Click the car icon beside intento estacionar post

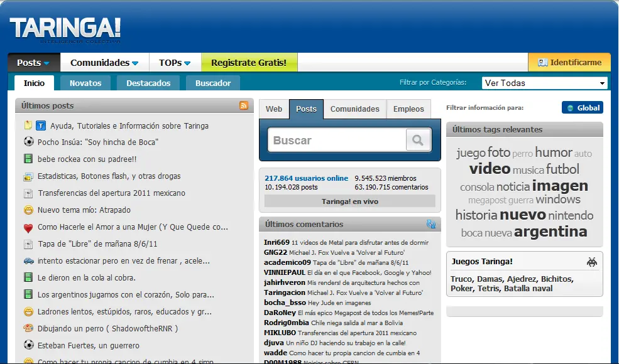[28, 260]
